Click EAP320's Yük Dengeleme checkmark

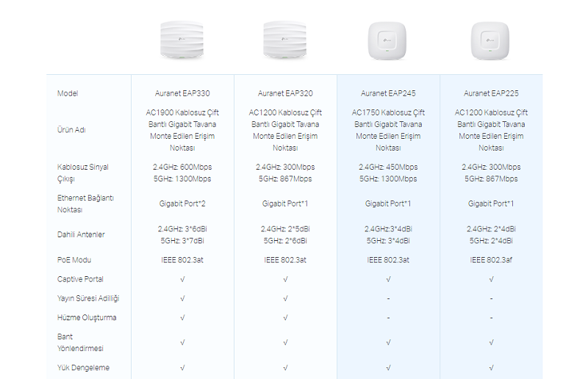point(285,368)
